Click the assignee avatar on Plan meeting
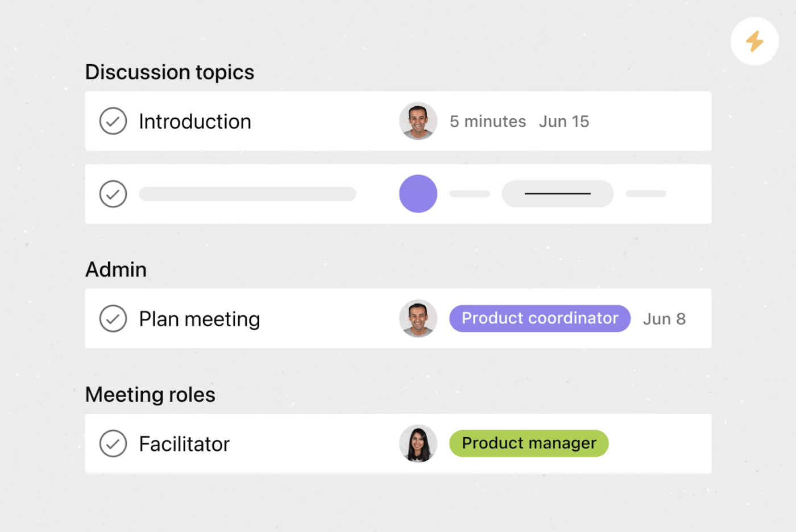796x532 pixels. tap(418, 318)
